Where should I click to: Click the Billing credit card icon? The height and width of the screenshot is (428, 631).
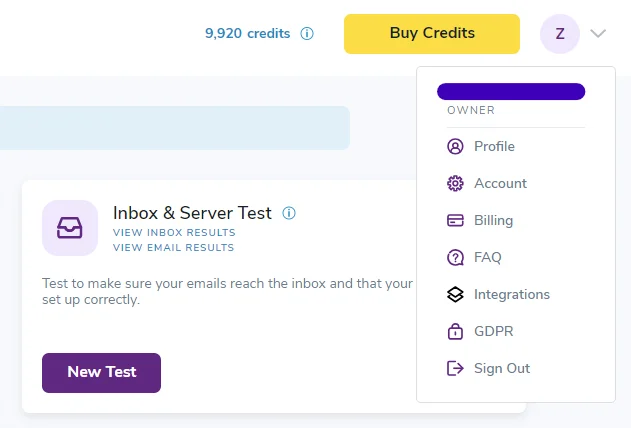[x=455, y=221]
